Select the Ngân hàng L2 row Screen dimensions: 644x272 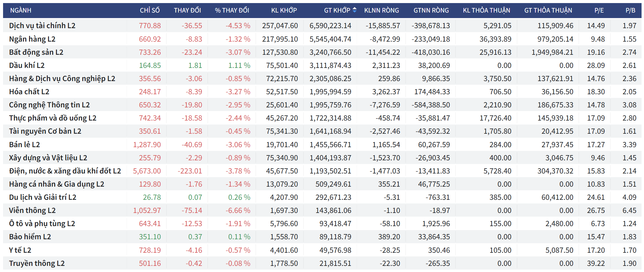32,39
